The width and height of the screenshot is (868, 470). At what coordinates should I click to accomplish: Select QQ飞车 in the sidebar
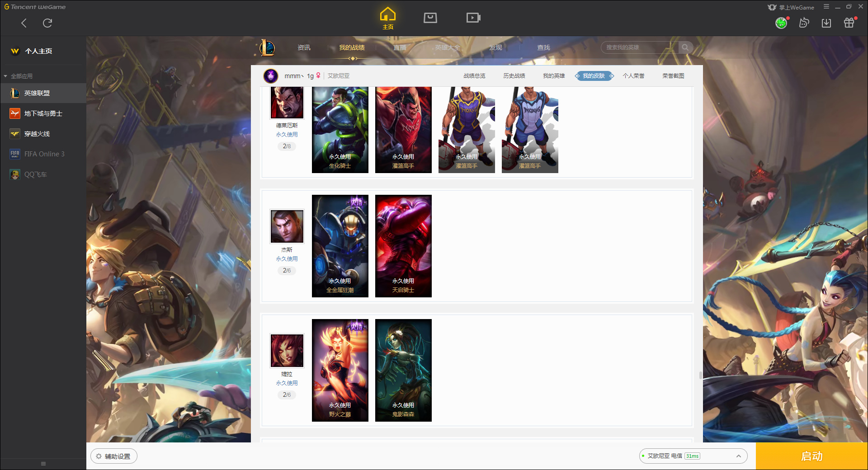pyautogui.click(x=43, y=174)
